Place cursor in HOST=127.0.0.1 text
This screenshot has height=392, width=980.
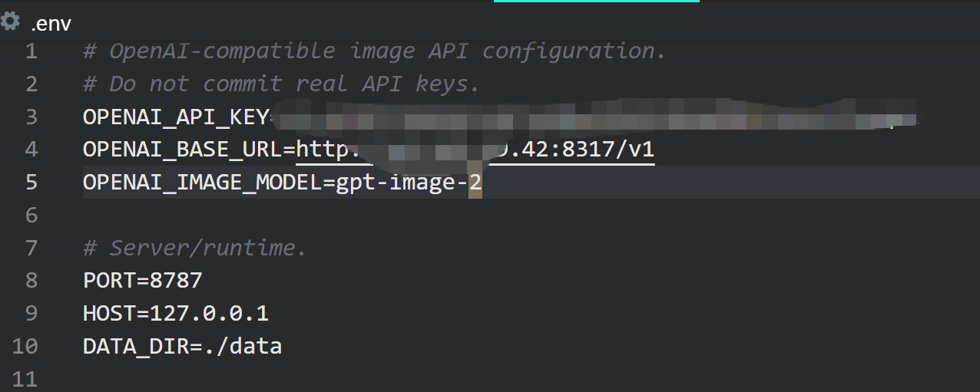[176, 314]
